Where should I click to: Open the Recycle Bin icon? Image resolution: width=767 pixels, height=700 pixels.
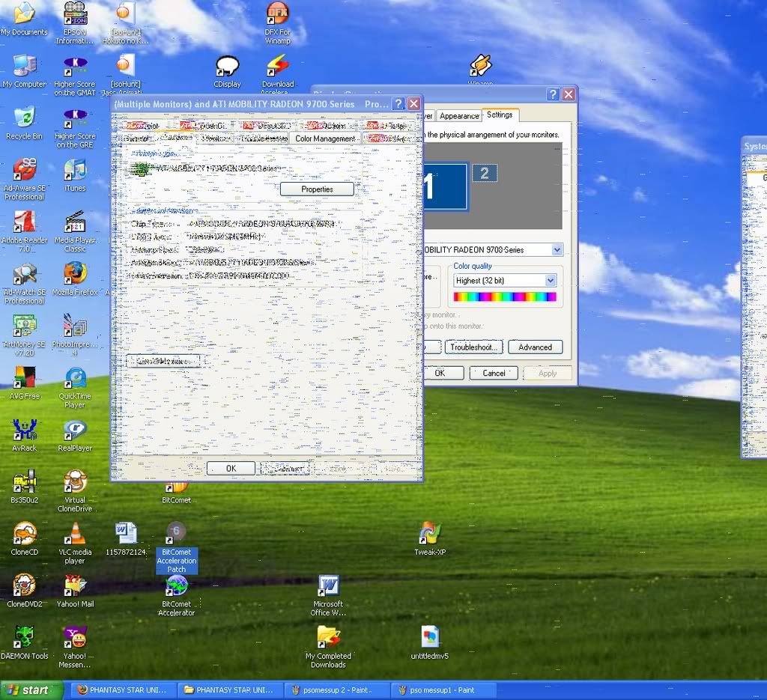pyautogui.click(x=24, y=123)
